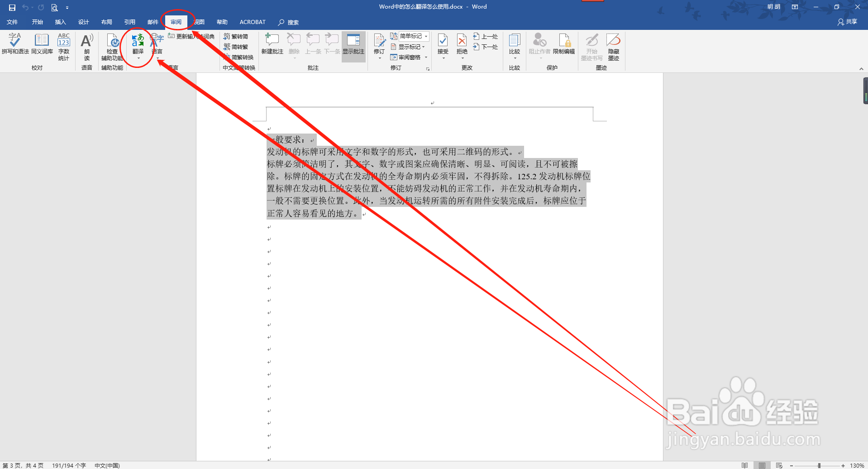Click page indicator 第 3 页，共 4 页
Viewport: 868px width, 469px height.
[23, 465]
